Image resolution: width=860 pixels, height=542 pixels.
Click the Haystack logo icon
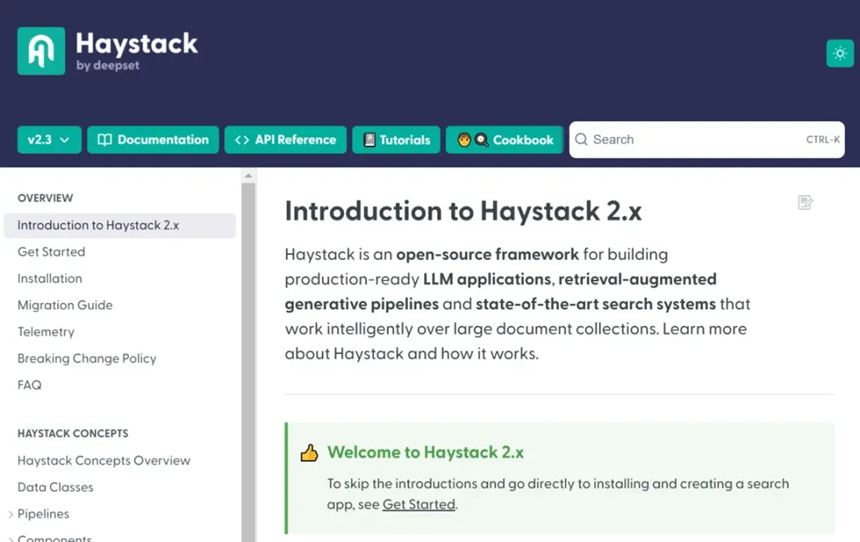pyautogui.click(x=41, y=51)
